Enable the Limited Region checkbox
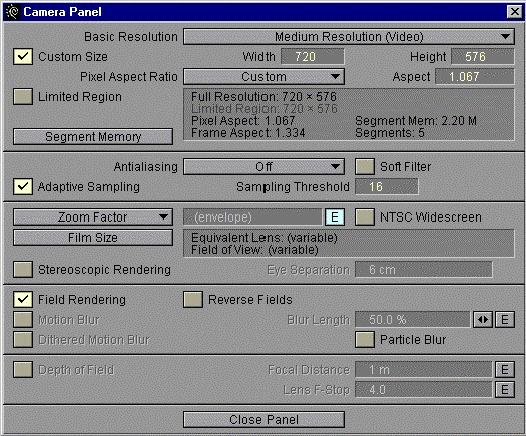Viewport: 526px width, 436px height. tap(23, 97)
